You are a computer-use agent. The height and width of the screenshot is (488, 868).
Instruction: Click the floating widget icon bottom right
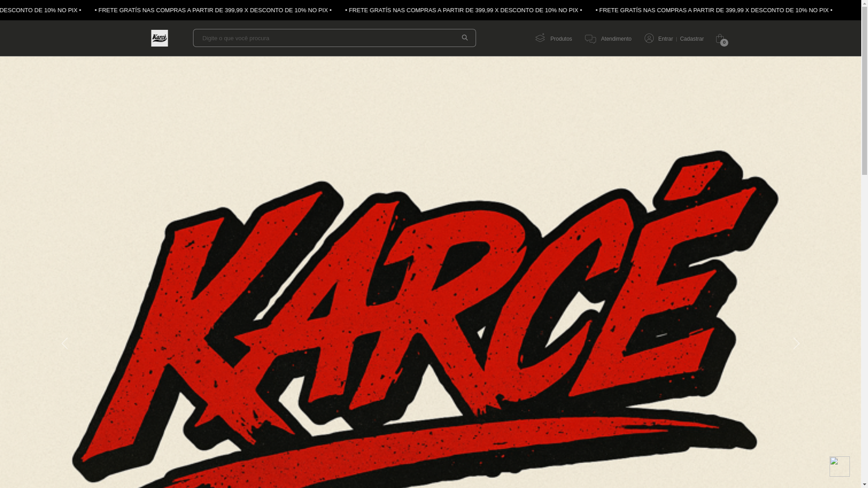click(x=840, y=466)
